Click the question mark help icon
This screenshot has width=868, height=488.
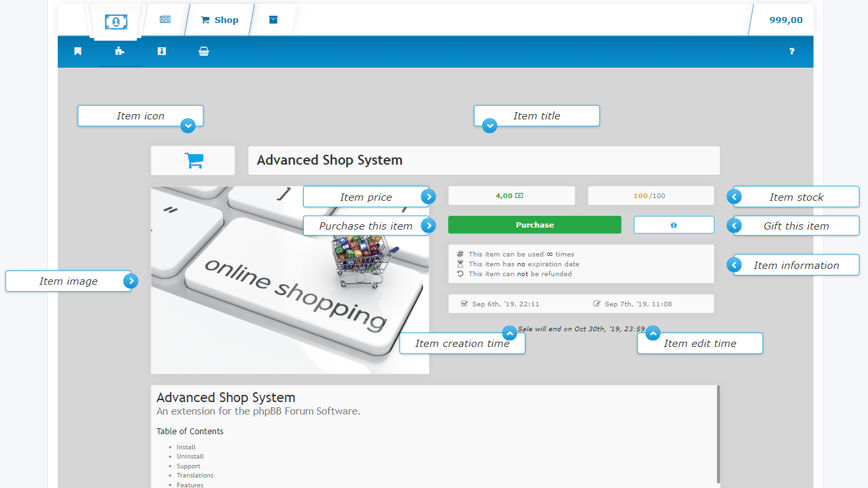click(792, 51)
